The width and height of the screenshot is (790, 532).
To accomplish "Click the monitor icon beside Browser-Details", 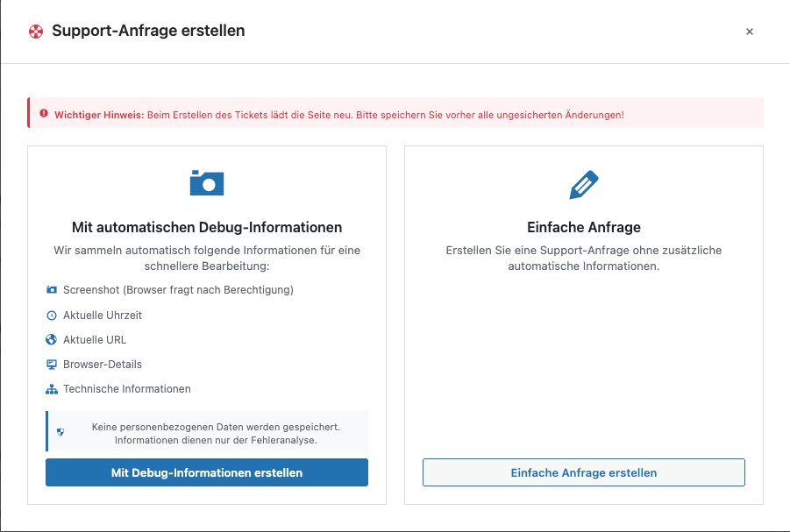I will 52,364.
